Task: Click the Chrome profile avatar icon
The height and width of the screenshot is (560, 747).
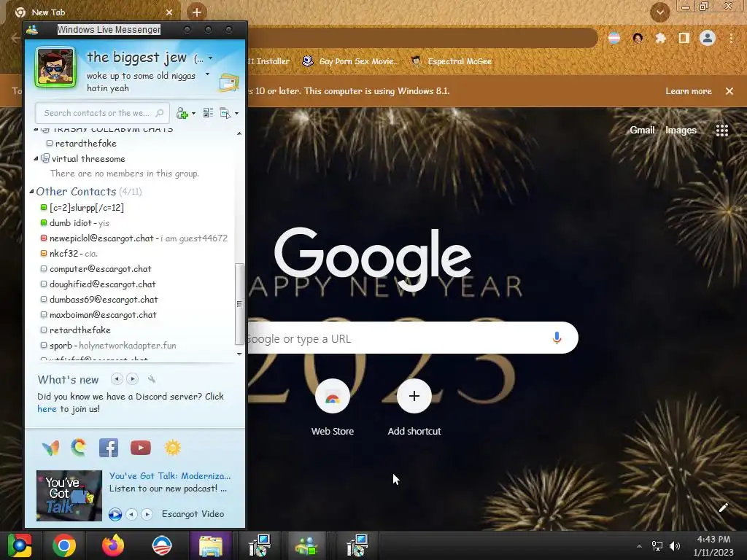Action: click(708, 38)
